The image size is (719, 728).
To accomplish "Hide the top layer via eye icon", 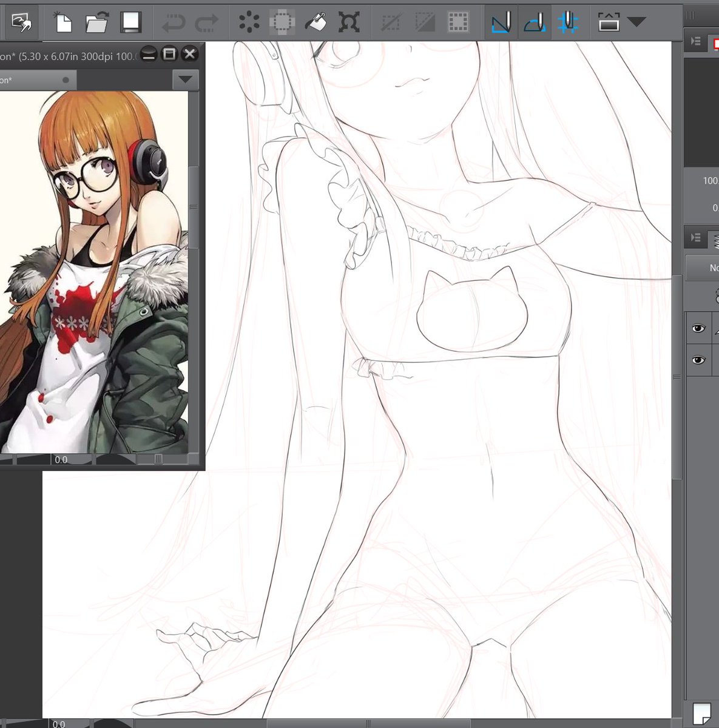I will 698,329.
